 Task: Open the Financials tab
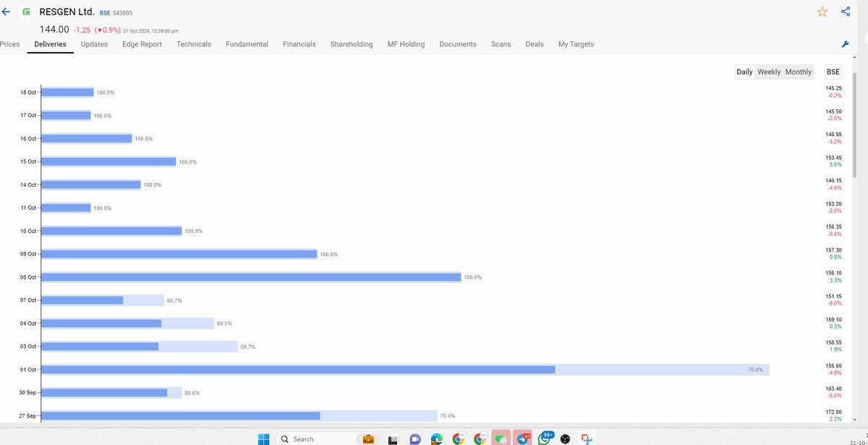299,44
